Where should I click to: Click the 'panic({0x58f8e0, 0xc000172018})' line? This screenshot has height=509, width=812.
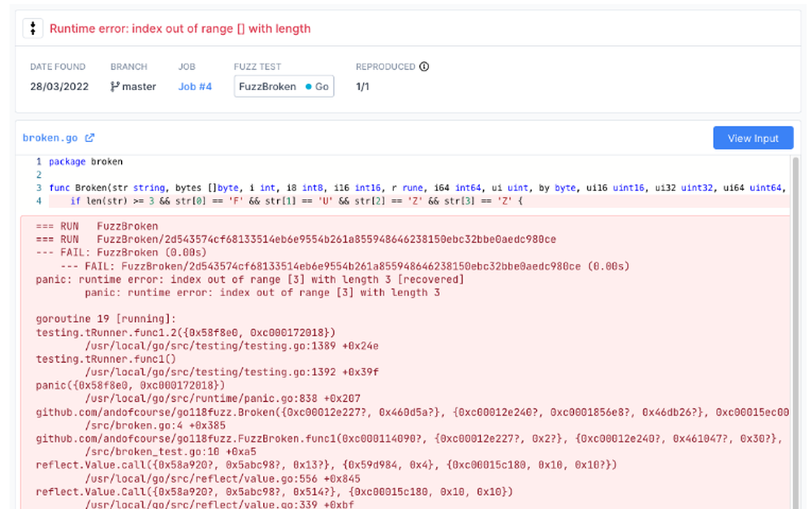pos(130,386)
